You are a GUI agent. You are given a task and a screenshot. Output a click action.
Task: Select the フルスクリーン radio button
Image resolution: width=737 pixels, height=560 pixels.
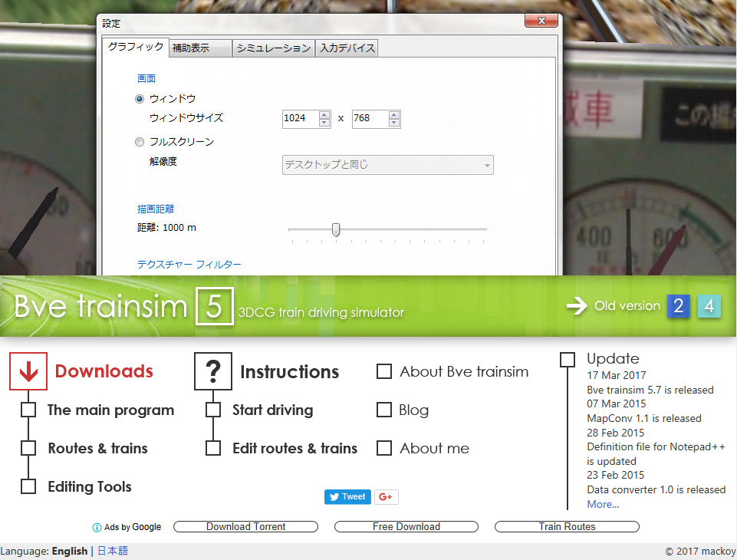click(140, 142)
